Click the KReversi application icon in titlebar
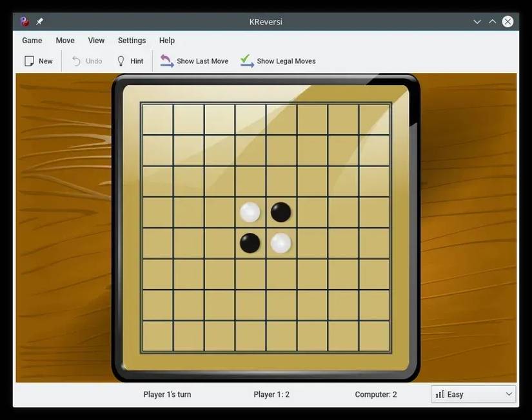This screenshot has width=532, height=420. [x=23, y=20]
